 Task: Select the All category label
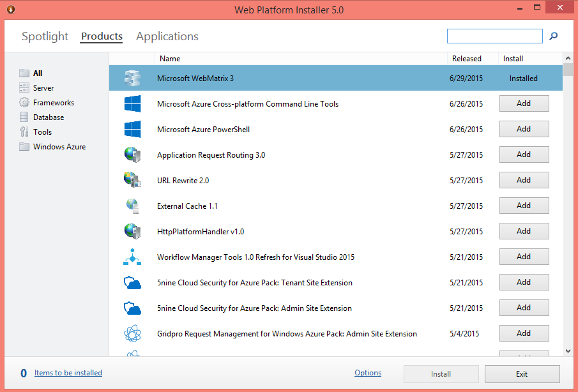38,73
